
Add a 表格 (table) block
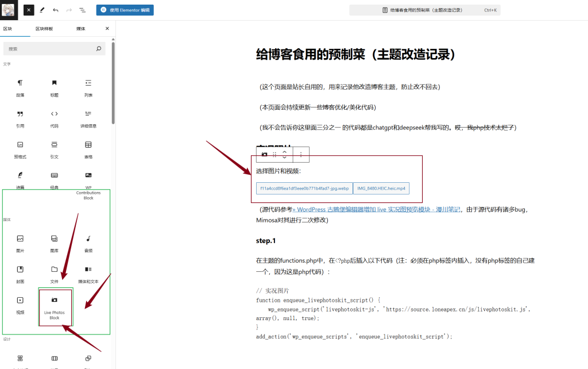coord(88,149)
